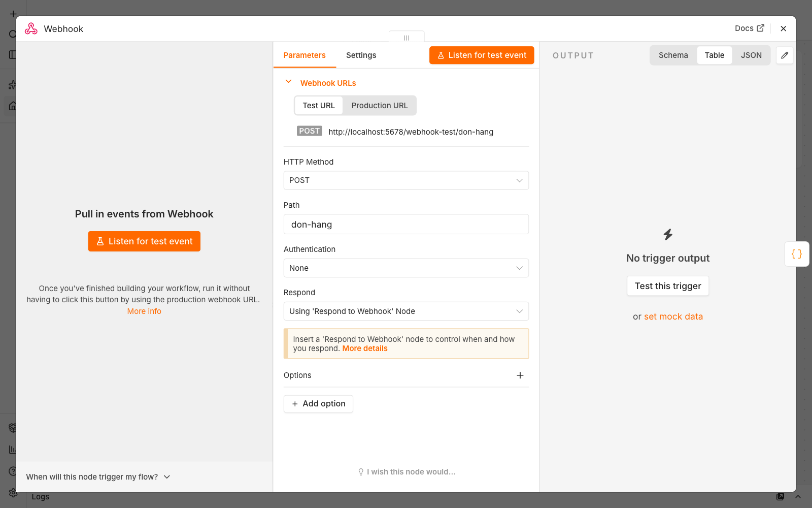Viewport: 812px width, 508px height.
Task: Open Docs external link
Action: [x=749, y=28]
